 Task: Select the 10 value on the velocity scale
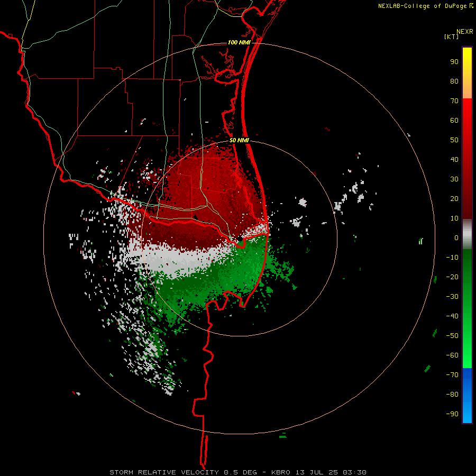[454, 218]
